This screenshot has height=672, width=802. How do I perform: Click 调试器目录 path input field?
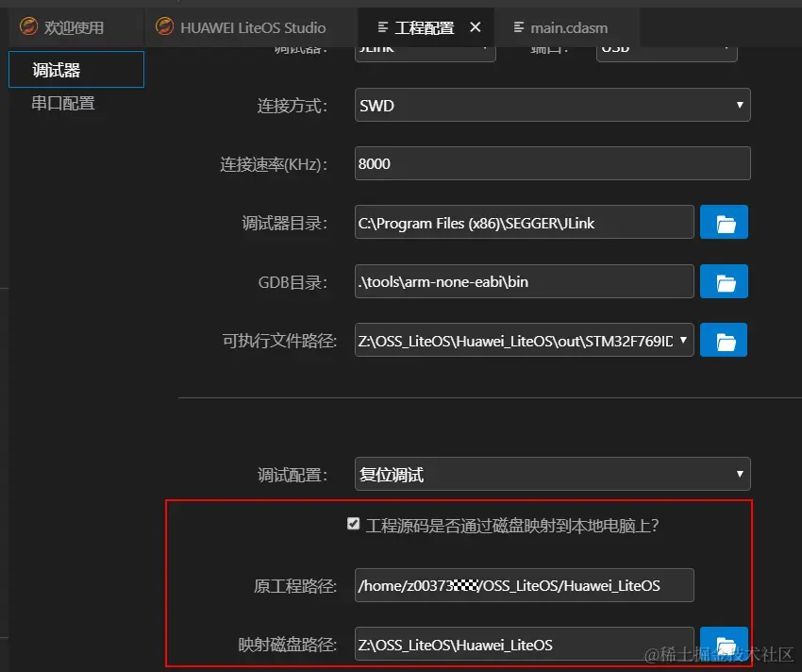[x=525, y=222]
